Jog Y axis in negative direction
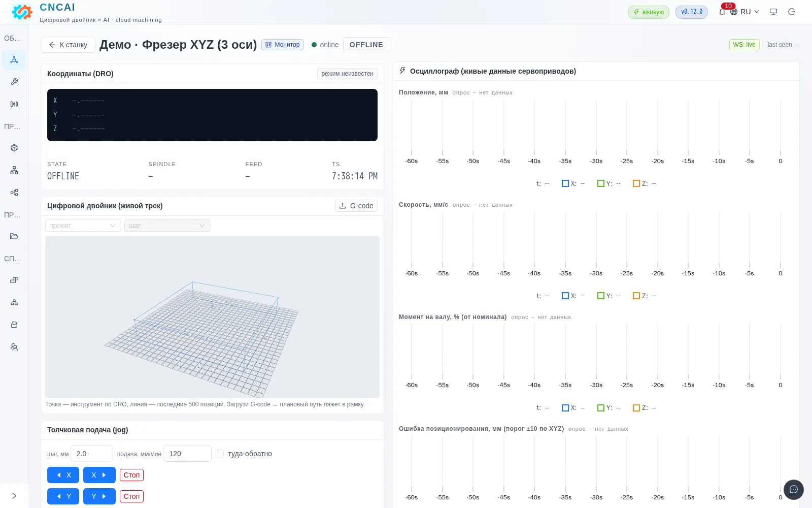The height and width of the screenshot is (508, 812). coord(63,496)
